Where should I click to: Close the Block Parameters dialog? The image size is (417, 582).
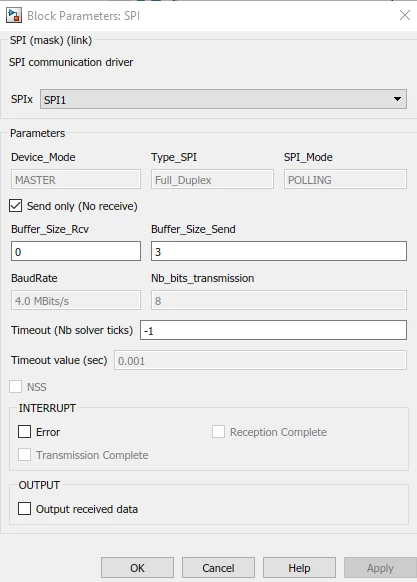coord(405,15)
